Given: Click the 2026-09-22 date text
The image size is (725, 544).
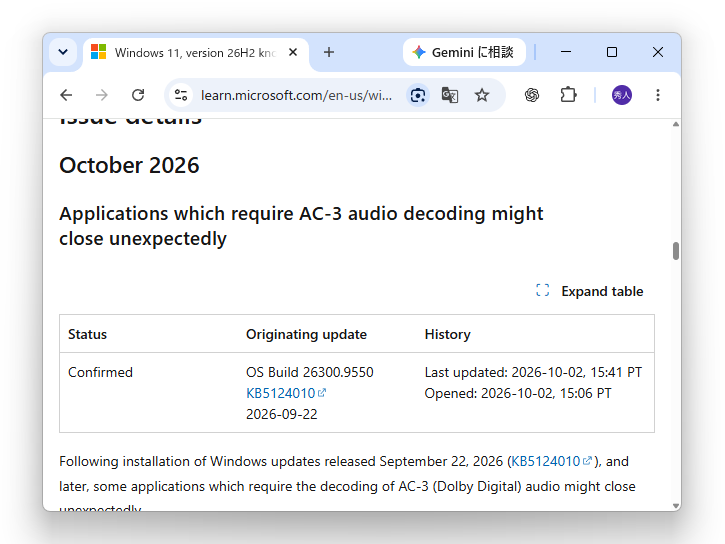Looking at the screenshot, I should coord(282,414).
